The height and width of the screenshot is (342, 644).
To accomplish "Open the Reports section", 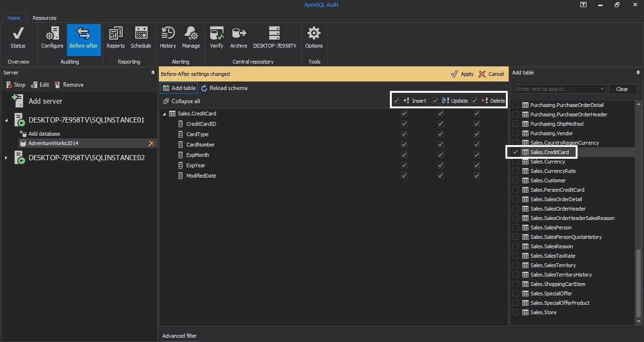I will pos(116,38).
